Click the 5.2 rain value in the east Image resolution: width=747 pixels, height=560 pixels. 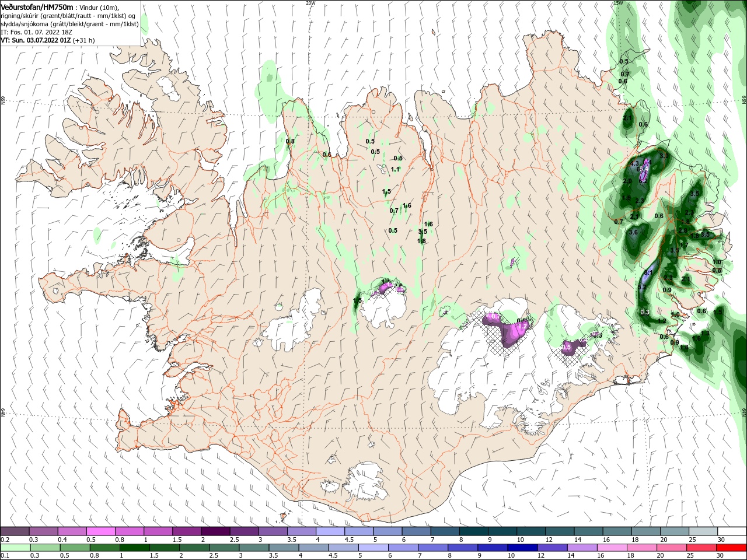pyautogui.click(x=642, y=287)
